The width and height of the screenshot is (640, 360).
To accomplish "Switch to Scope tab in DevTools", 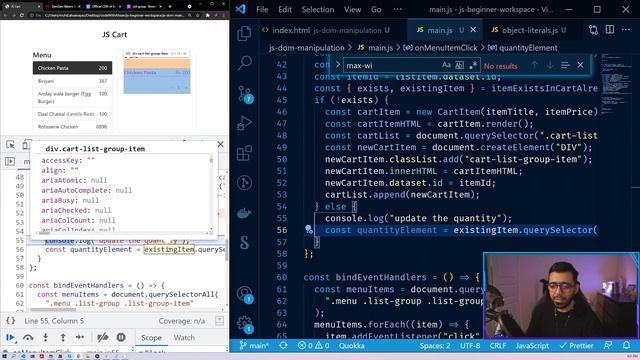I will coord(151,338).
